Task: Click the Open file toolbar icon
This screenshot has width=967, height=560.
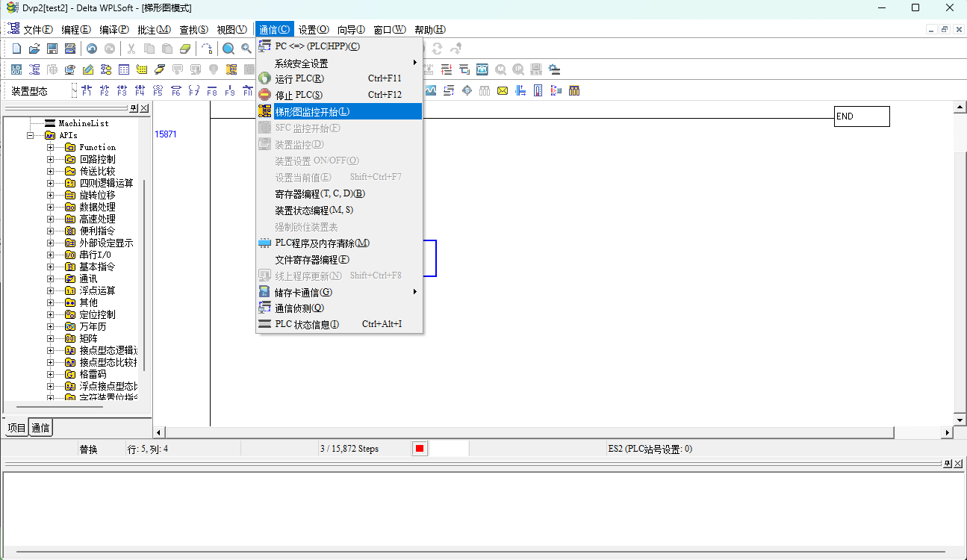Action: (x=34, y=49)
